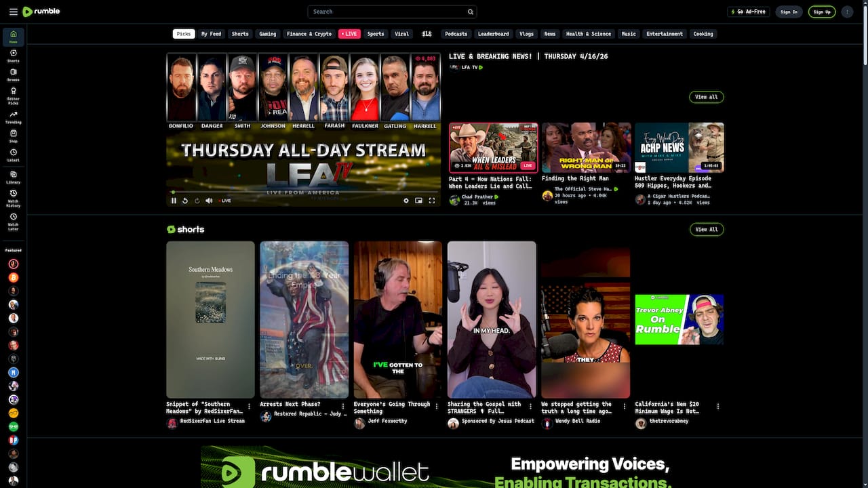The height and width of the screenshot is (488, 868).
Task: Jump to LIVE in the player controls
Action: coord(224,201)
